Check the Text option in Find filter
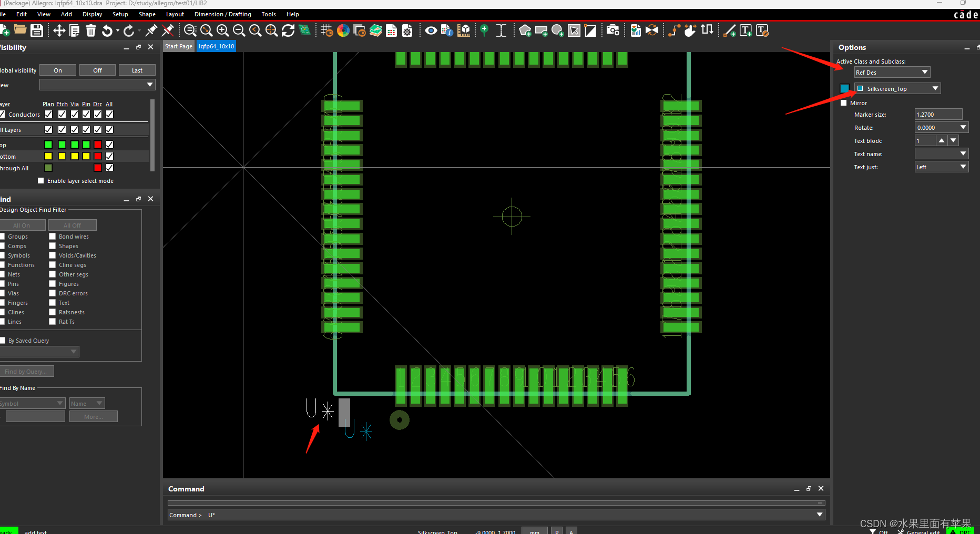The width and height of the screenshot is (980, 534). click(53, 303)
